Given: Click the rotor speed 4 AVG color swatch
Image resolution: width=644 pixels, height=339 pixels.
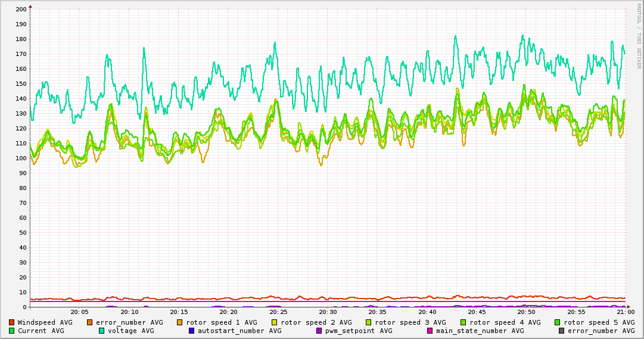Looking at the screenshot, I should point(463,322).
